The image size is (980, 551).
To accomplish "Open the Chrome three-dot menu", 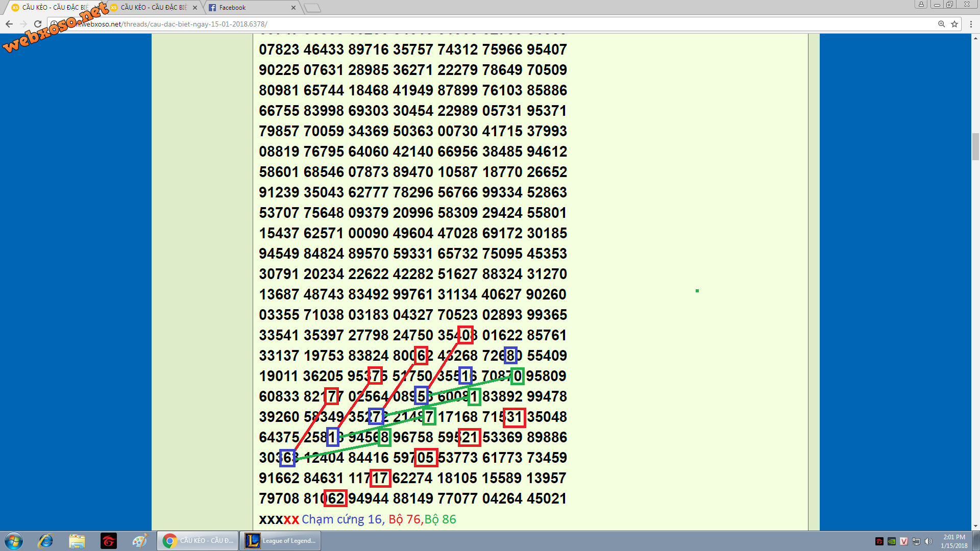I will pyautogui.click(x=971, y=24).
